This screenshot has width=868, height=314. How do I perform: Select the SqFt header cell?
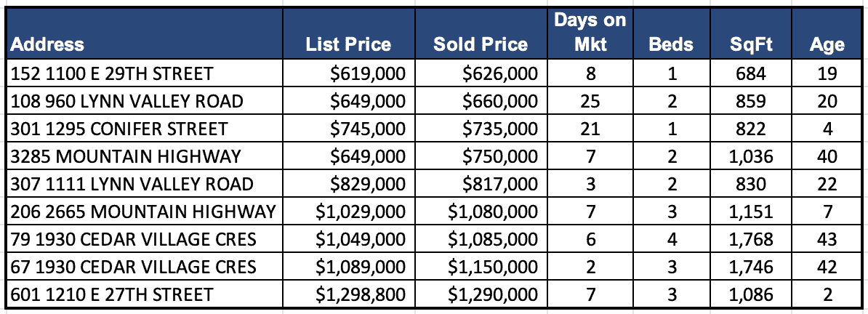[x=752, y=44]
